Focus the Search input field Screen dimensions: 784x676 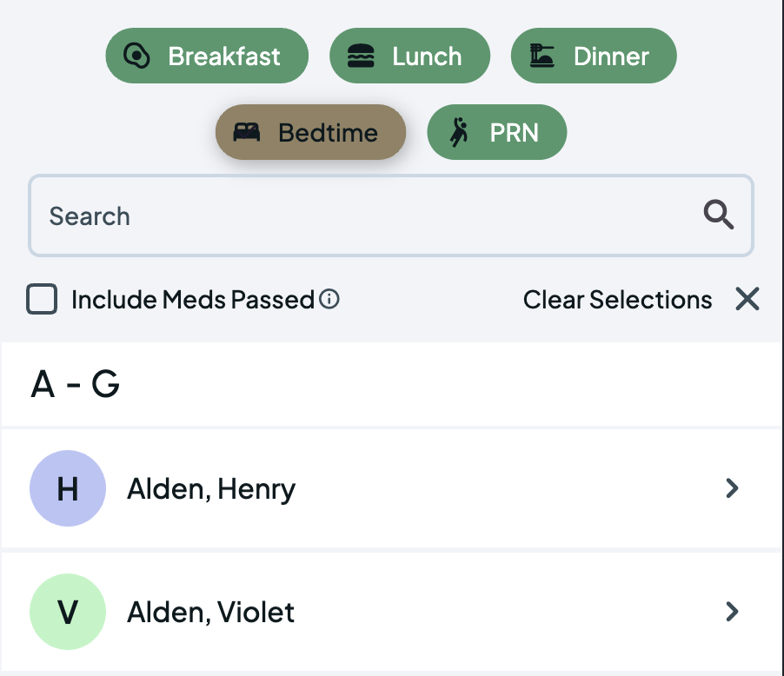click(x=365, y=215)
